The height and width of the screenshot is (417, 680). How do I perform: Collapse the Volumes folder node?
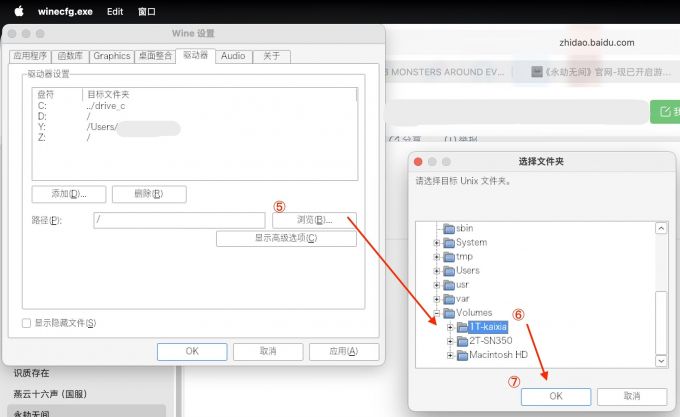(x=437, y=313)
